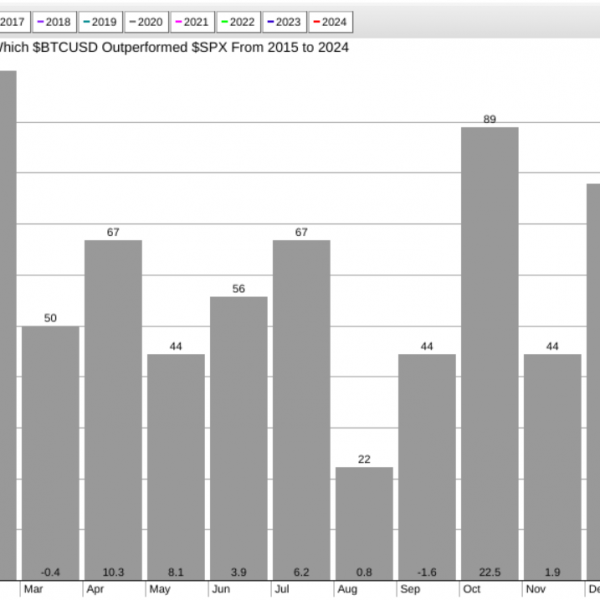Click the Mar axis label
Screen dimensions: 600x600
[33, 589]
